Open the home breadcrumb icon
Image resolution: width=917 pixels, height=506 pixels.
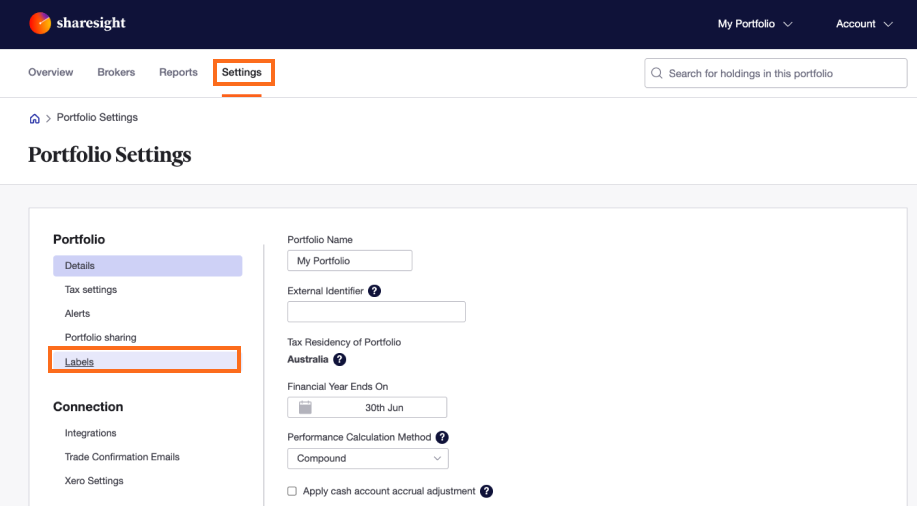[35, 119]
